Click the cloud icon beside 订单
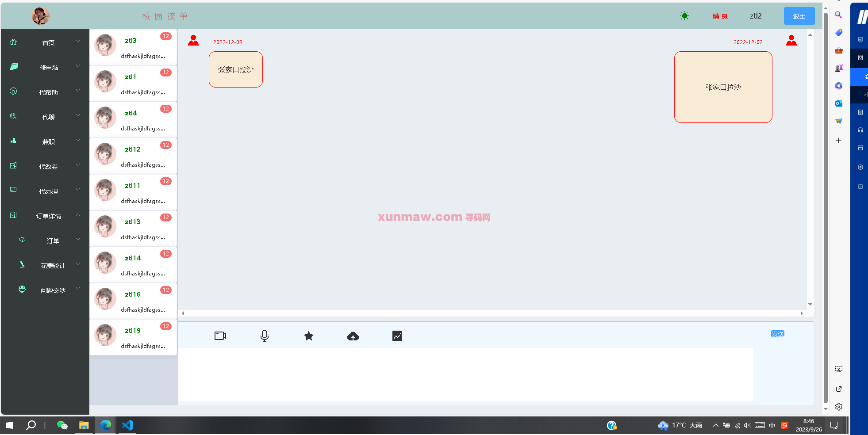Image resolution: width=868 pixels, height=435 pixels. (22, 240)
